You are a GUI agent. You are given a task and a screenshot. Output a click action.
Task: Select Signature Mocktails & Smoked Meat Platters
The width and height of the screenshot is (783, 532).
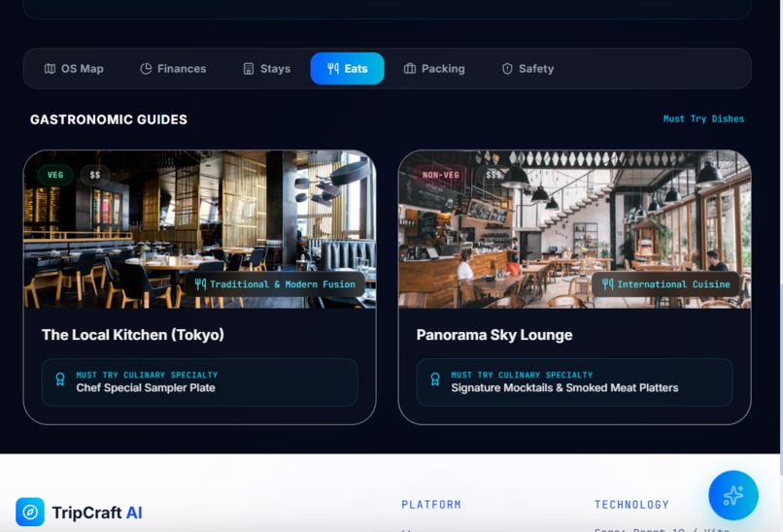tap(574, 382)
